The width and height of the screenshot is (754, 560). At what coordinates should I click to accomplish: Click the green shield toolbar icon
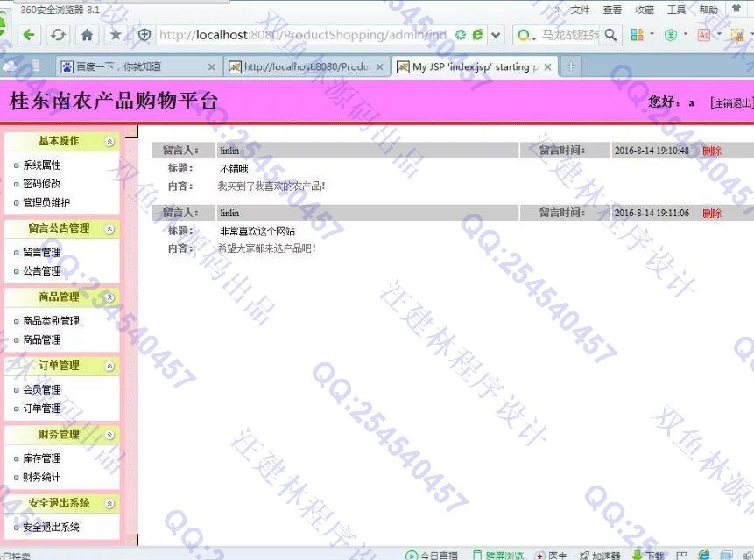click(670, 35)
